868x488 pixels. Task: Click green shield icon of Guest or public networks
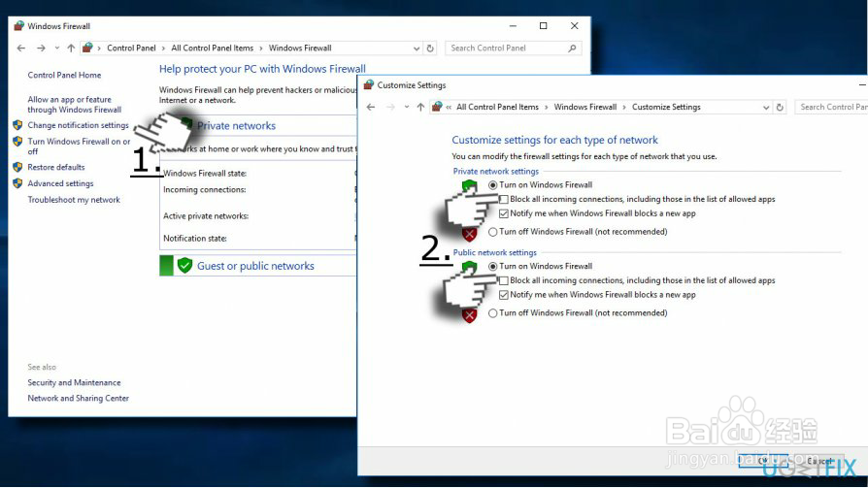pos(184,266)
